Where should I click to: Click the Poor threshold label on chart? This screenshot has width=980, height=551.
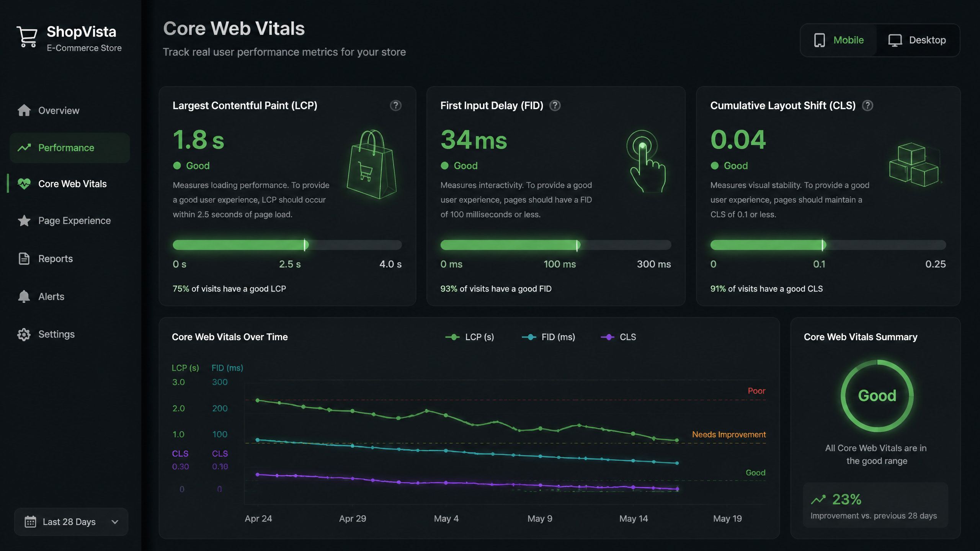[x=756, y=391]
